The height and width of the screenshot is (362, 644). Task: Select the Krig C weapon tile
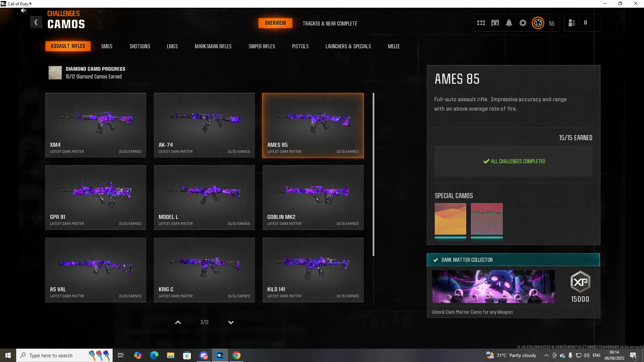click(204, 270)
